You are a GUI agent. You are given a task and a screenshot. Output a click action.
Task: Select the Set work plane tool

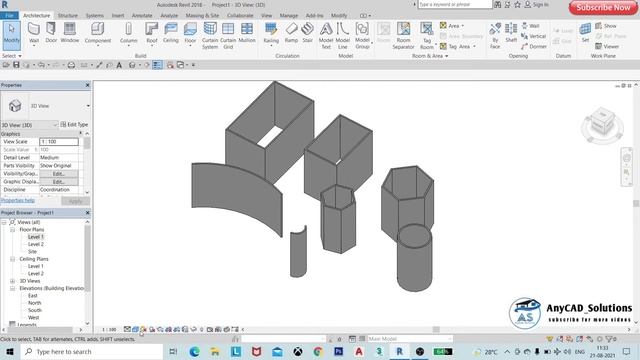[585, 33]
